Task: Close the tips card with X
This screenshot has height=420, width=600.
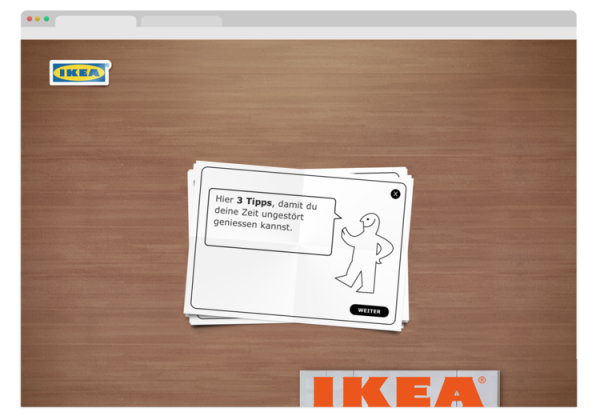Action: click(x=395, y=194)
